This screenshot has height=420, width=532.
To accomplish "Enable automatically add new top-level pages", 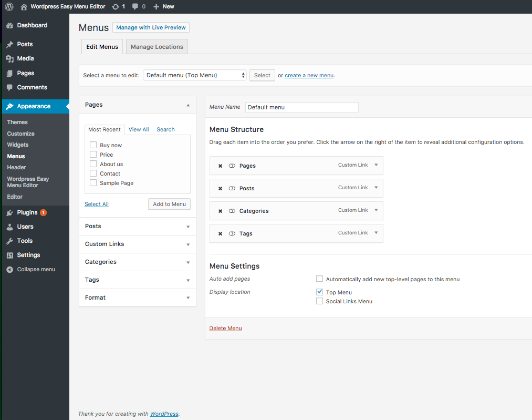I will tap(319, 279).
